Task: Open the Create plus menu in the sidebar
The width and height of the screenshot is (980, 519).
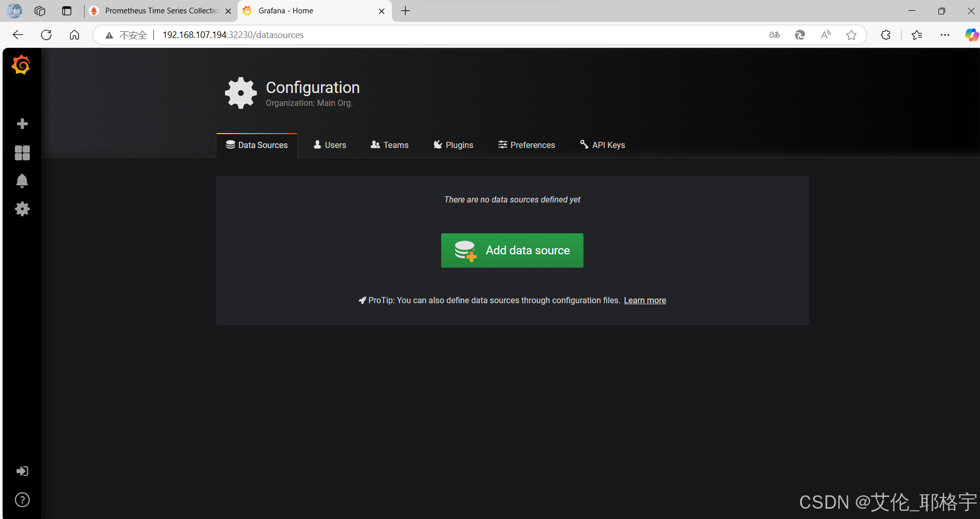Action: [22, 124]
